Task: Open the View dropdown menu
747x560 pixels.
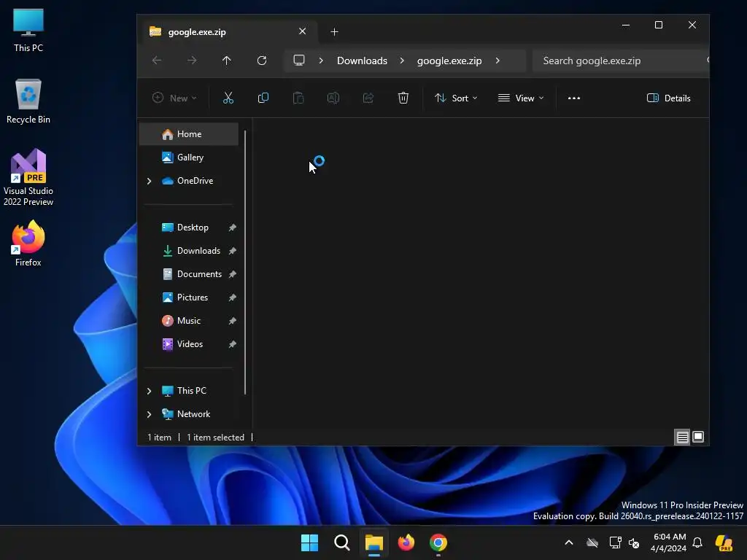Action: pos(521,98)
